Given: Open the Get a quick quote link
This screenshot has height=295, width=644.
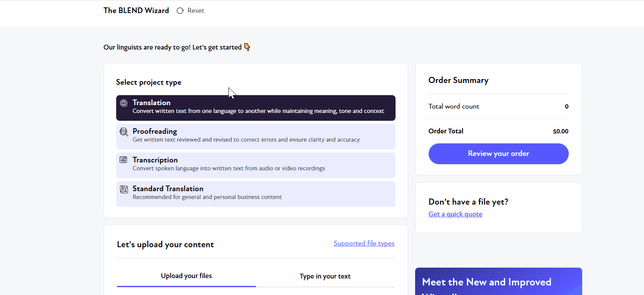Looking at the screenshot, I should pos(456,214).
